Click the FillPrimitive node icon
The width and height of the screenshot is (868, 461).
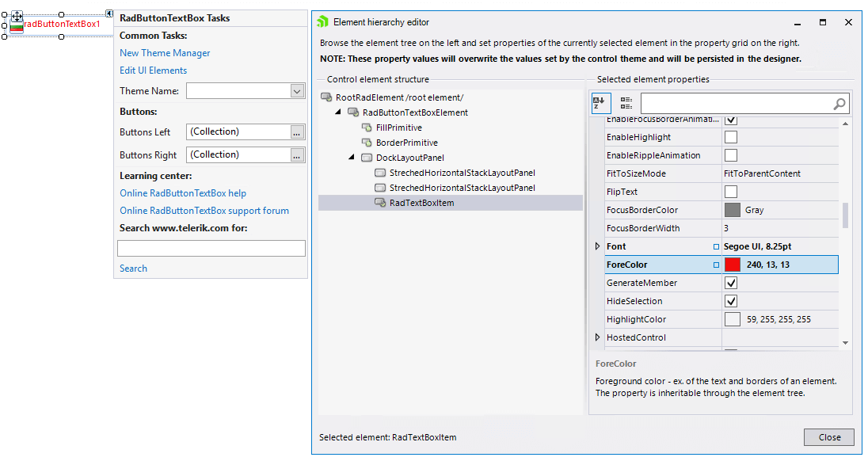[x=367, y=128]
